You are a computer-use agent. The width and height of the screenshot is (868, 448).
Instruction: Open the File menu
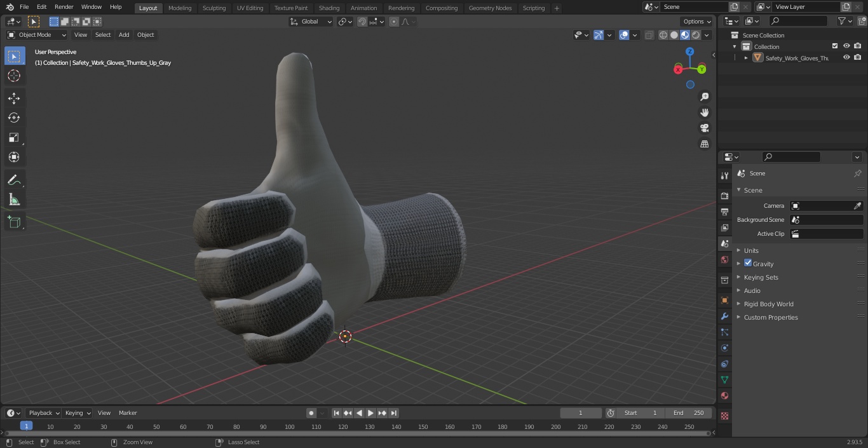(24, 7)
